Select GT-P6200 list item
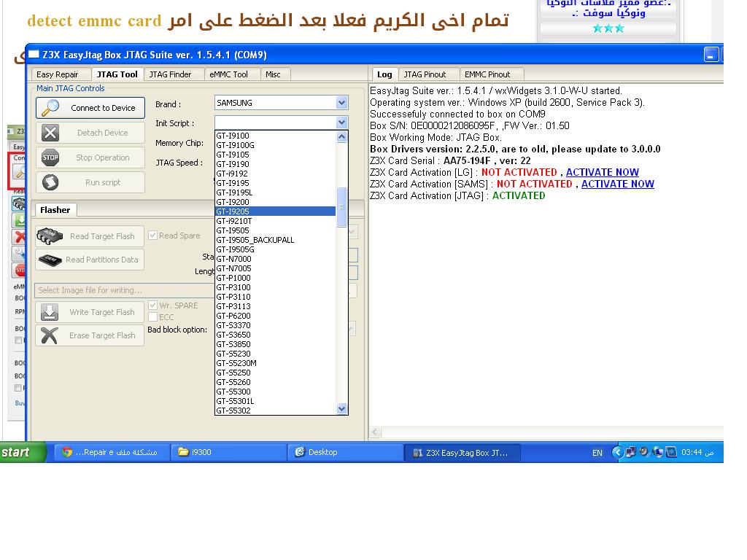 pos(275,316)
